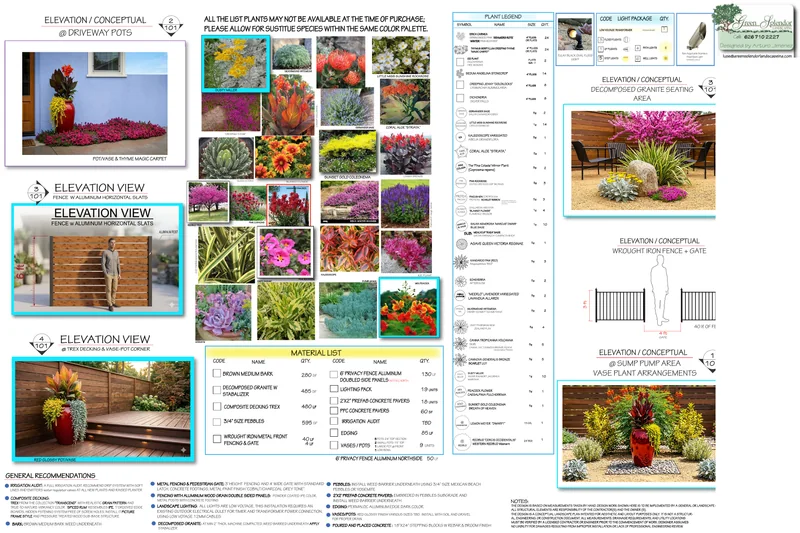The image size is (800, 533).
Task: Tick the Dichondra box in Plant Legend
Action: (460, 98)
